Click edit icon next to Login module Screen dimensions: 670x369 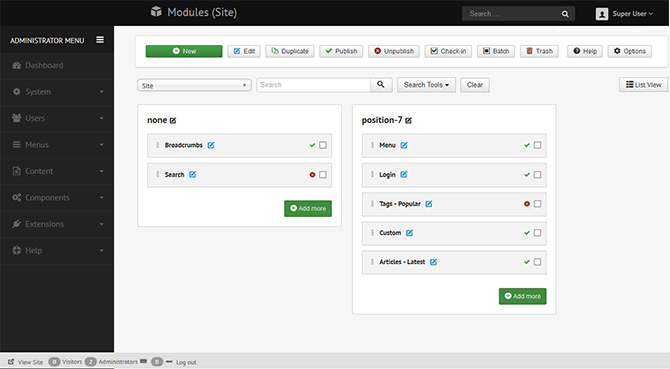[x=404, y=174]
